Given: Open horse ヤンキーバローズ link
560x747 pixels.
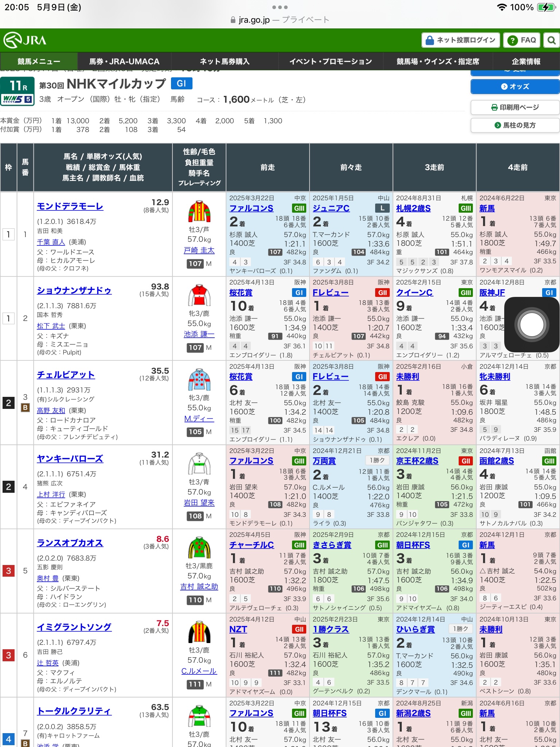Looking at the screenshot, I should click(x=70, y=458).
